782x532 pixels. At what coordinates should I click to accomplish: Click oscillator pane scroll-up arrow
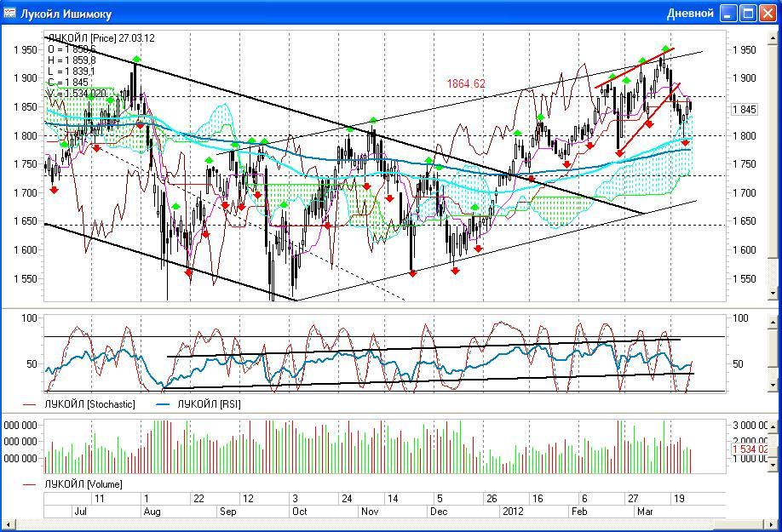point(773,321)
